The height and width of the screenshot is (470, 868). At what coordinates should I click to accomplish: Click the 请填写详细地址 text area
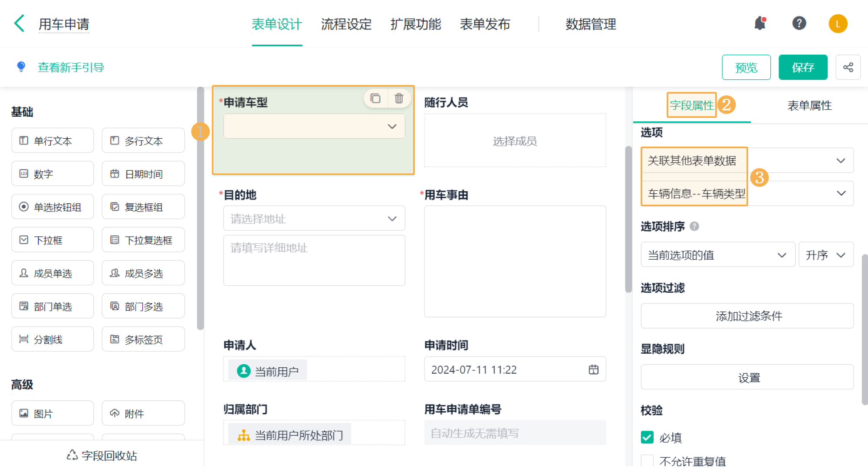314,260
